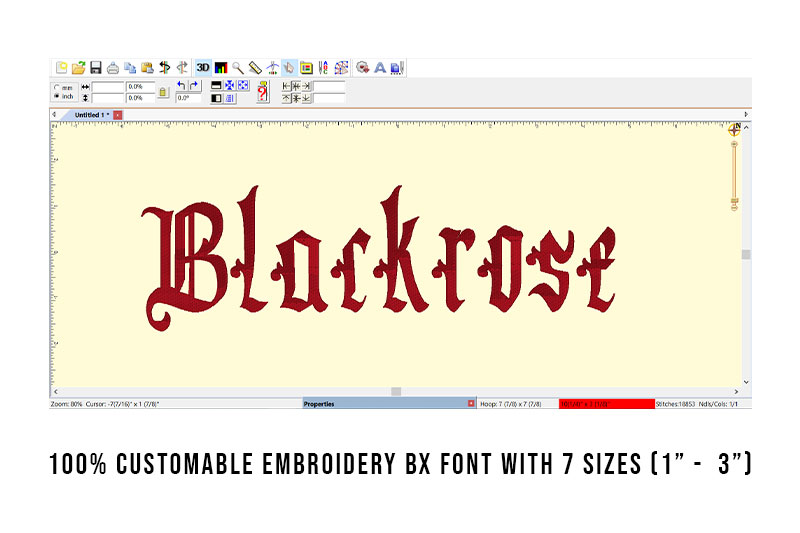Image resolution: width=800 pixels, height=533 pixels.
Task: Switch to the Untitled 1 tab
Action: (91, 115)
